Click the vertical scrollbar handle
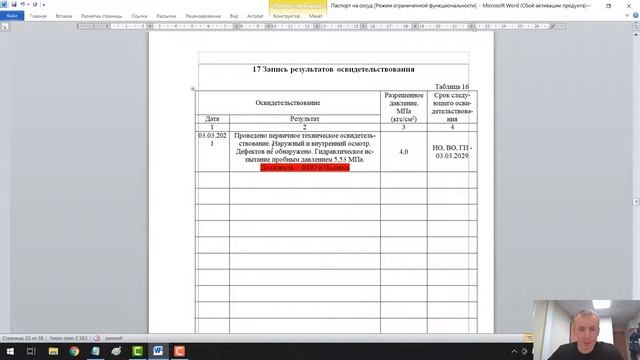Screen dimensions: 640x360 coord(636,202)
